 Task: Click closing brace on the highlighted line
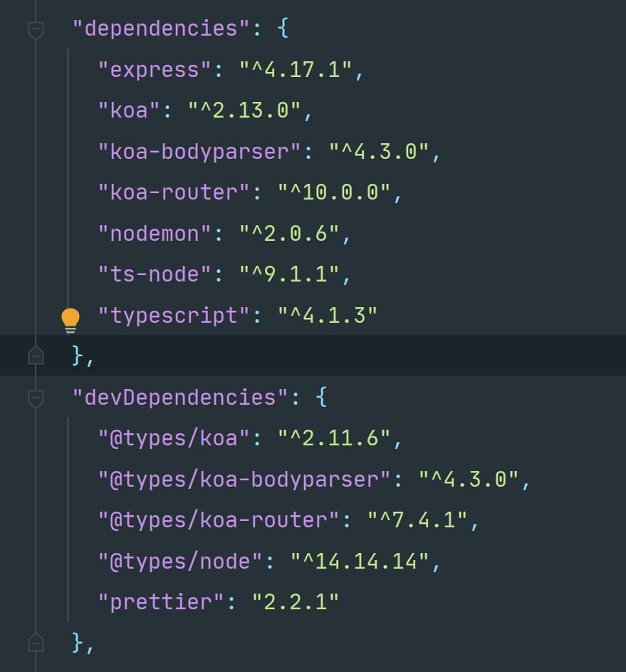pyautogui.click(x=78, y=356)
